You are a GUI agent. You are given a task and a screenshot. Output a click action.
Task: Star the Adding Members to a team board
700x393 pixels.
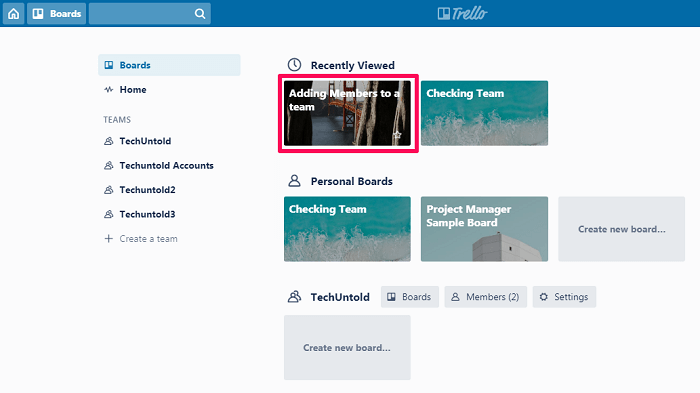pyautogui.click(x=397, y=135)
